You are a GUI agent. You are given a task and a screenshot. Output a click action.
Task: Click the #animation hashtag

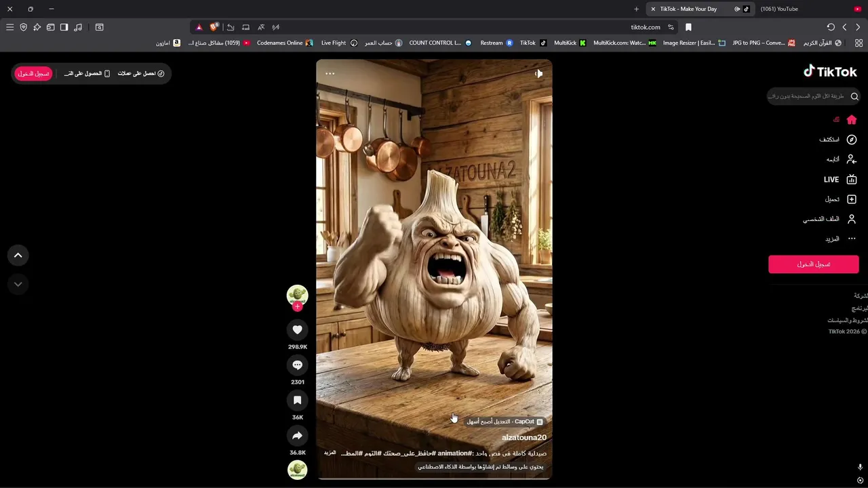point(454,453)
